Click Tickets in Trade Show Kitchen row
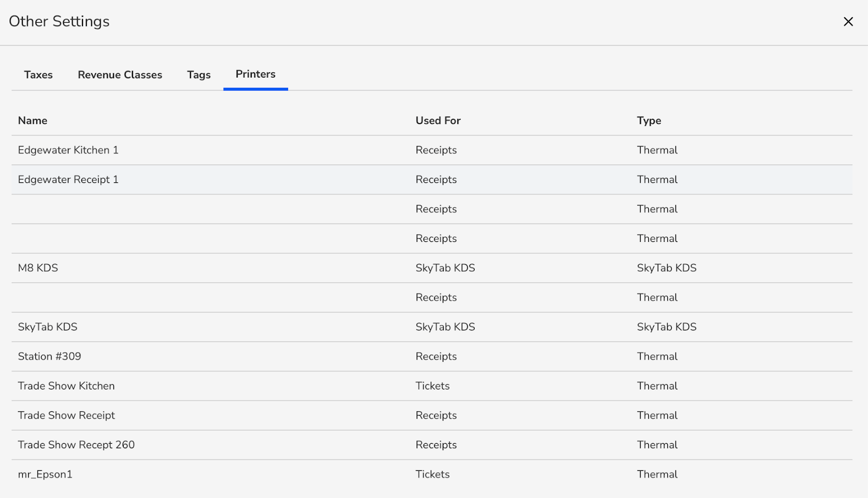Screen dimensions: 868x498 tap(432, 386)
